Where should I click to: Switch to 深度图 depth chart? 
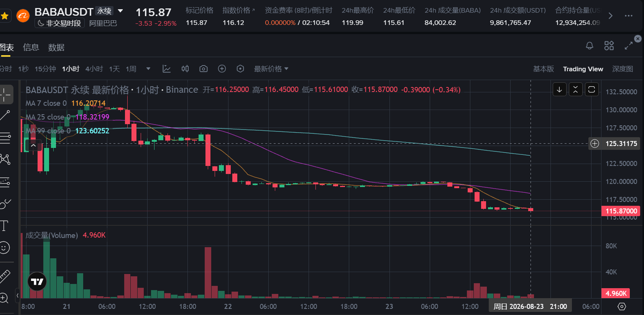click(x=623, y=69)
